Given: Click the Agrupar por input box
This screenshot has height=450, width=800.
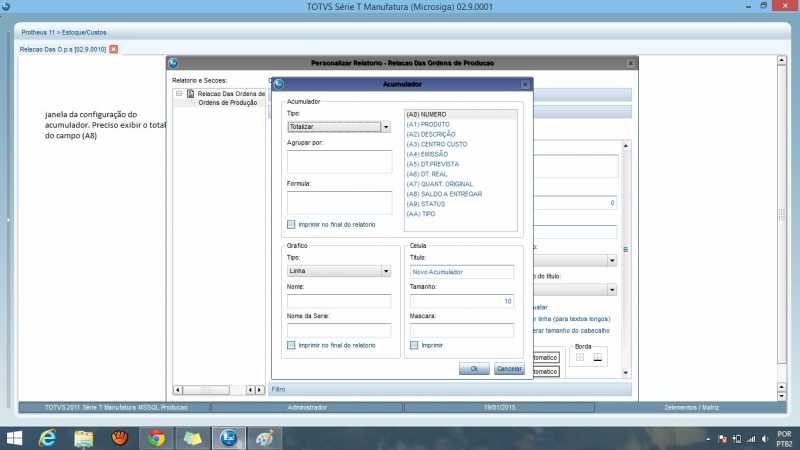Looking at the screenshot, I should [339, 161].
